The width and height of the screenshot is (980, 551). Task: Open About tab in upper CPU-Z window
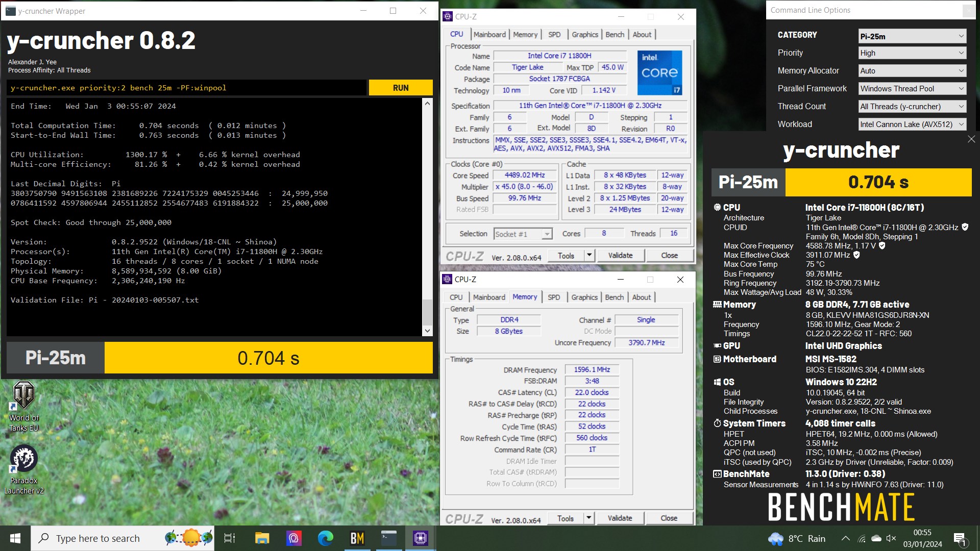tap(642, 34)
